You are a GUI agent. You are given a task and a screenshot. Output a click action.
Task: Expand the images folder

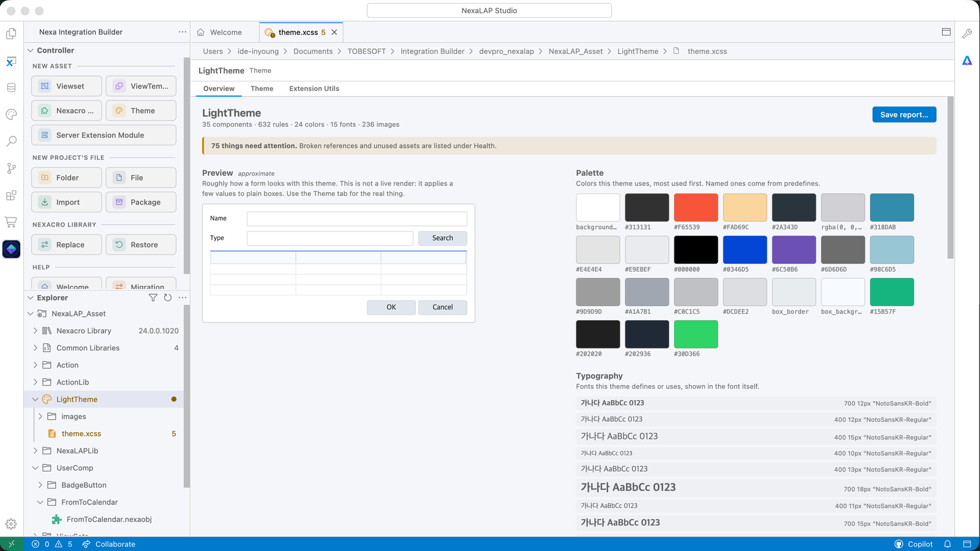click(40, 416)
